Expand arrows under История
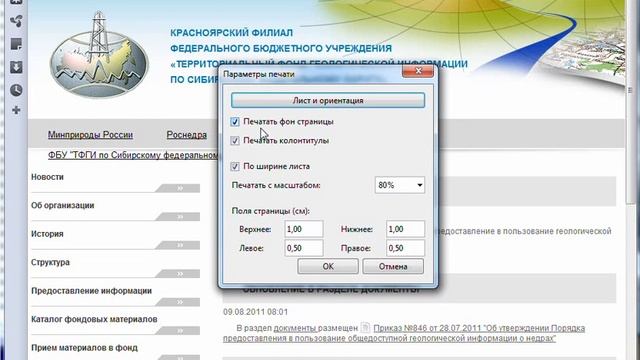The height and width of the screenshot is (360, 640). tap(179, 245)
